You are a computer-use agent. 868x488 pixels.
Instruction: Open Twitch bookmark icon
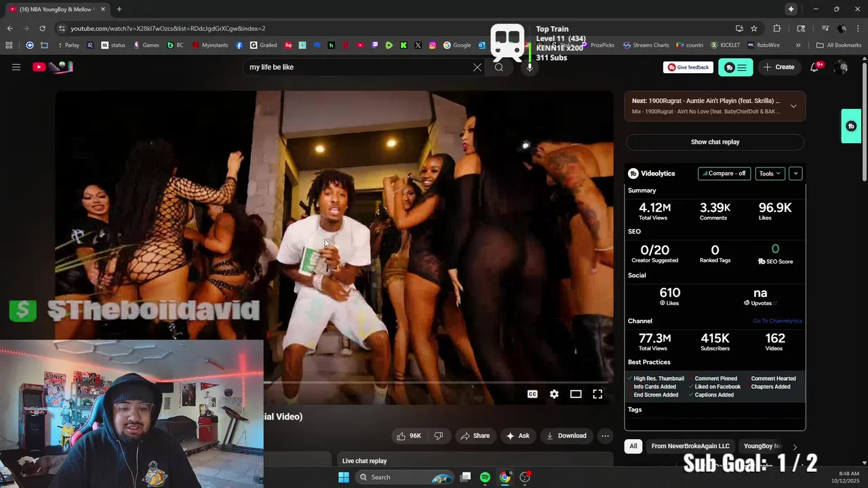pyautogui.click(x=375, y=45)
